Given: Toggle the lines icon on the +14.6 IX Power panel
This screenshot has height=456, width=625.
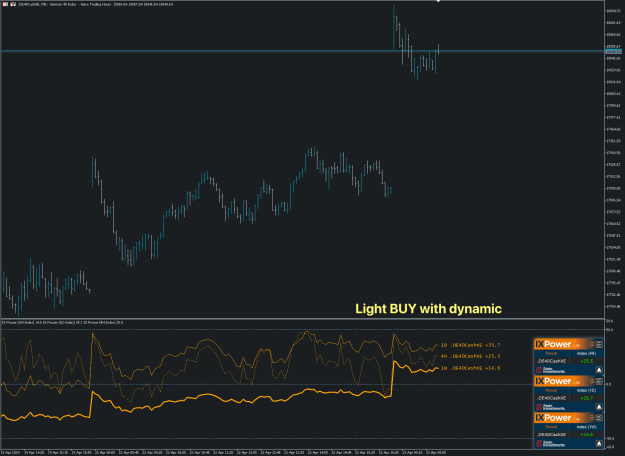Looking at the screenshot, I should 592,418.
